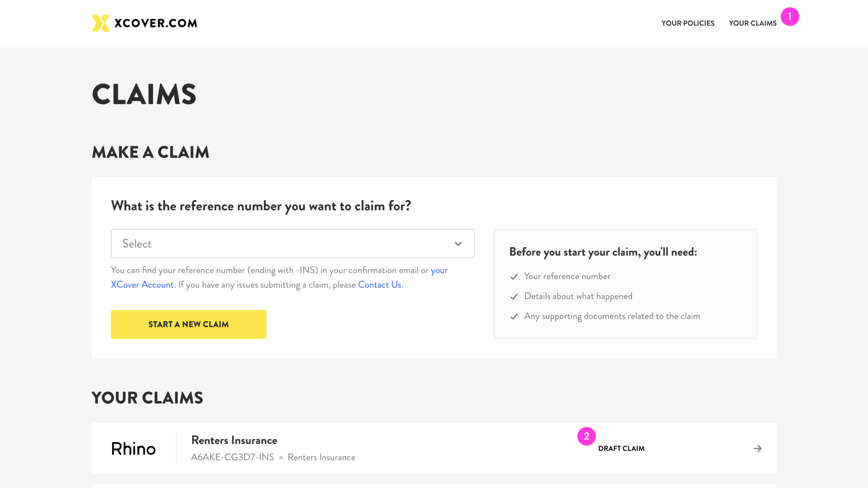868x488 pixels.
Task: Click the right arrow on Renters Insurance claim
Action: coord(757,448)
